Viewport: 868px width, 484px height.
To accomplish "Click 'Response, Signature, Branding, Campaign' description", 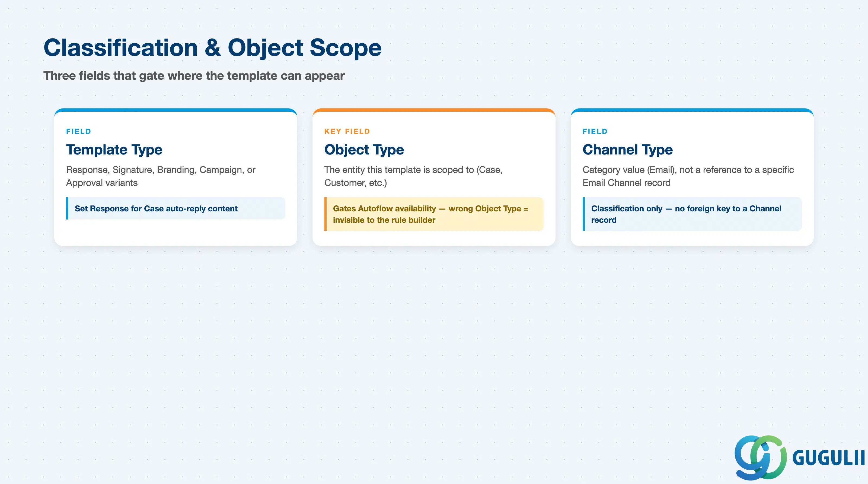I will 161,176.
